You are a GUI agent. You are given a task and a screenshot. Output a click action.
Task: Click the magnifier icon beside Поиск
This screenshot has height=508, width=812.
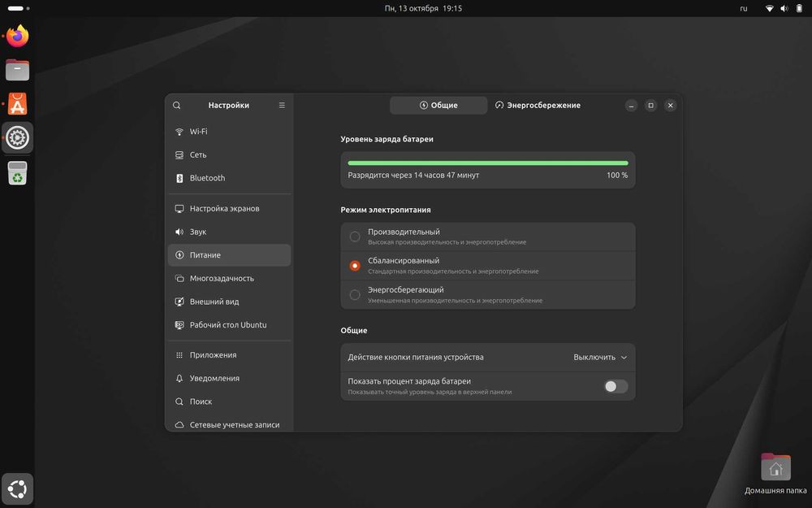click(179, 402)
